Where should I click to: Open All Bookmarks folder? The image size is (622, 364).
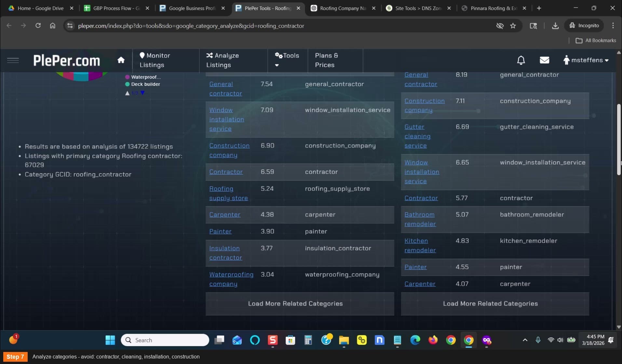pos(596,40)
